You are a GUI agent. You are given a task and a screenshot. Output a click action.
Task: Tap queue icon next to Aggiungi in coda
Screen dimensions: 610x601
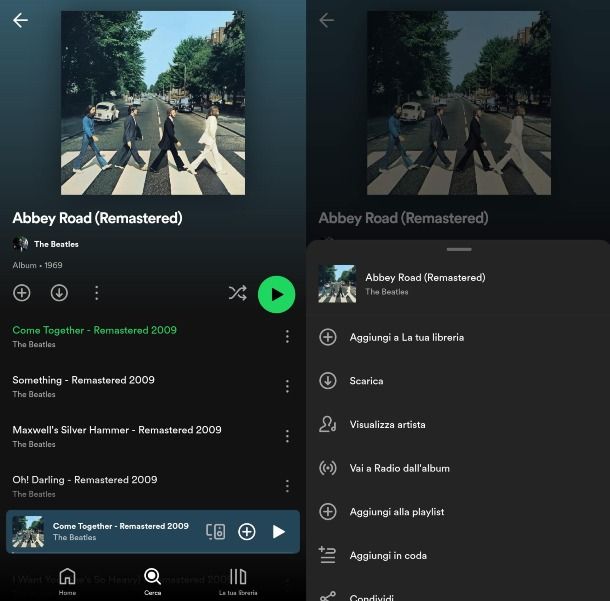click(x=327, y=555)
